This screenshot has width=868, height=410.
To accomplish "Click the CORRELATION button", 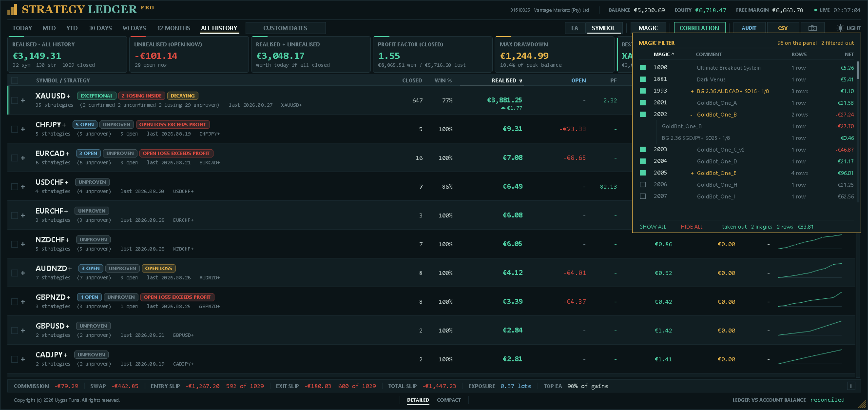I will (699, 28).
